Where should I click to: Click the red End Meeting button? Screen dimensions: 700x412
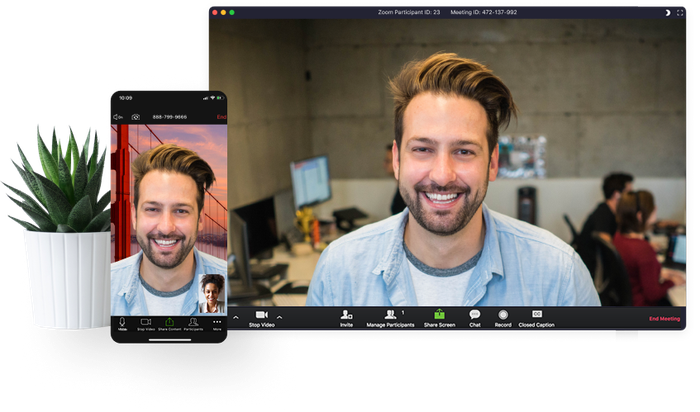click(664, 319)
